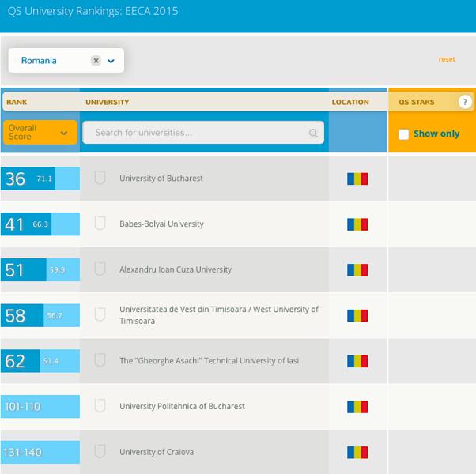The width and height of the screenshot is (476, 474).
Task: Click Romania flag for University of Bucharest
Action: (x=357, y=179)
